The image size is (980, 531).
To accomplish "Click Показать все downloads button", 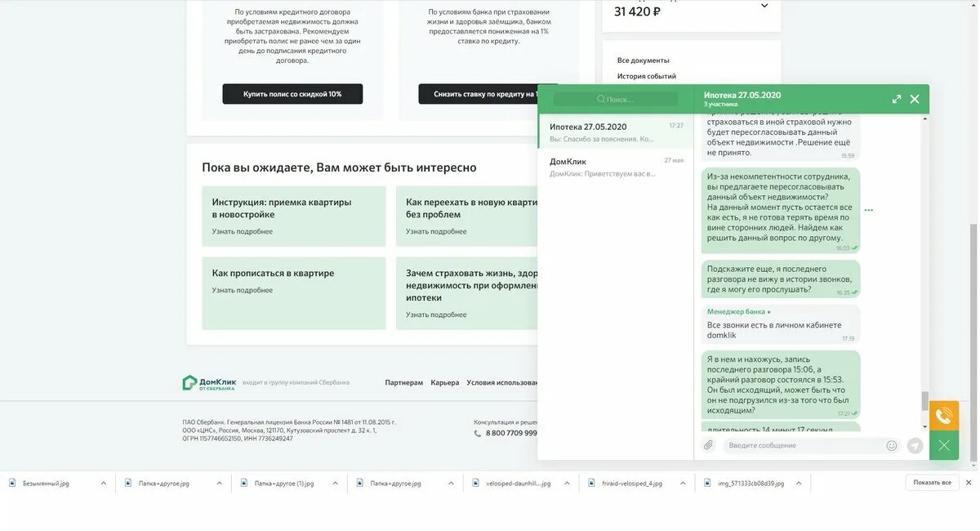I will click(x=933, y=483).
